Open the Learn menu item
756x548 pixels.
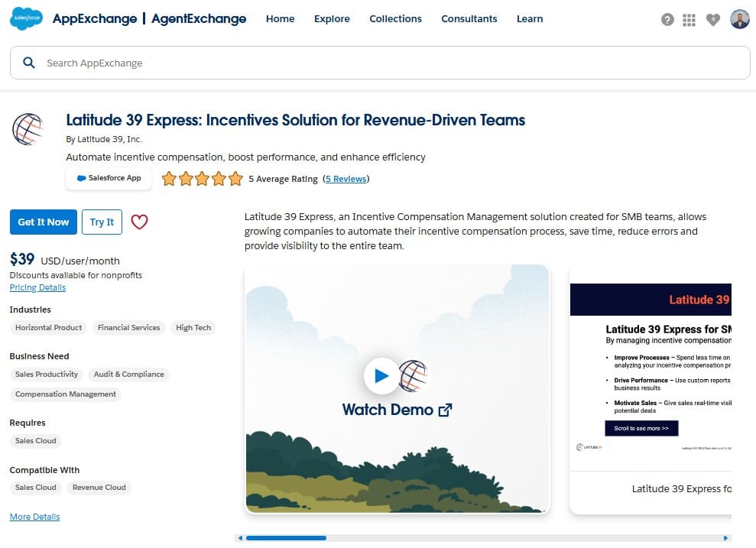(x=530, y=19)
